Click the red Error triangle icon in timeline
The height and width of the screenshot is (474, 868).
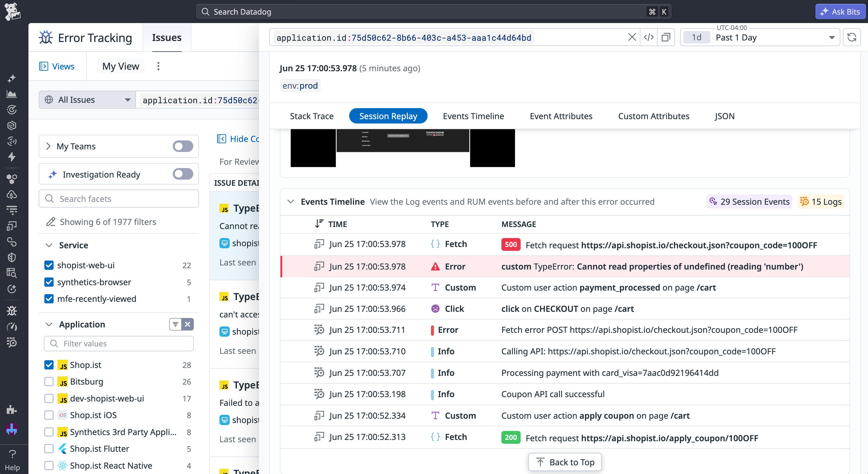click(435, 266)
